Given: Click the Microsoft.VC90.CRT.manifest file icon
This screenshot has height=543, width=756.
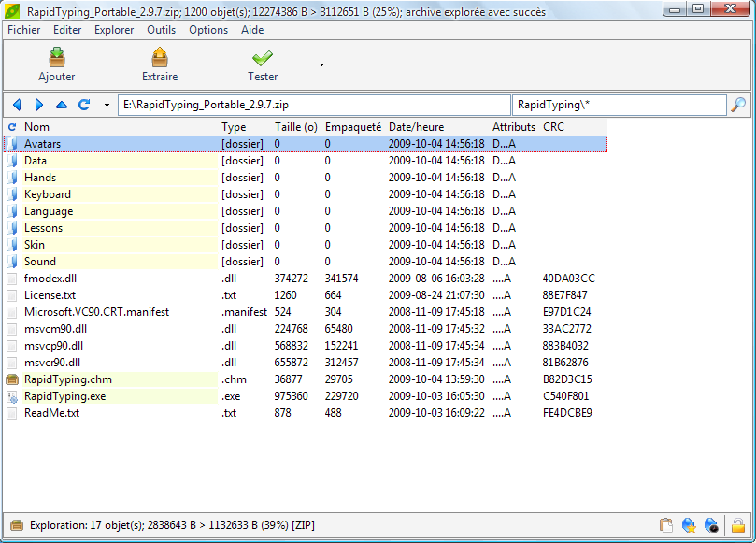Looking at the screenshot, I should point(12,312).
